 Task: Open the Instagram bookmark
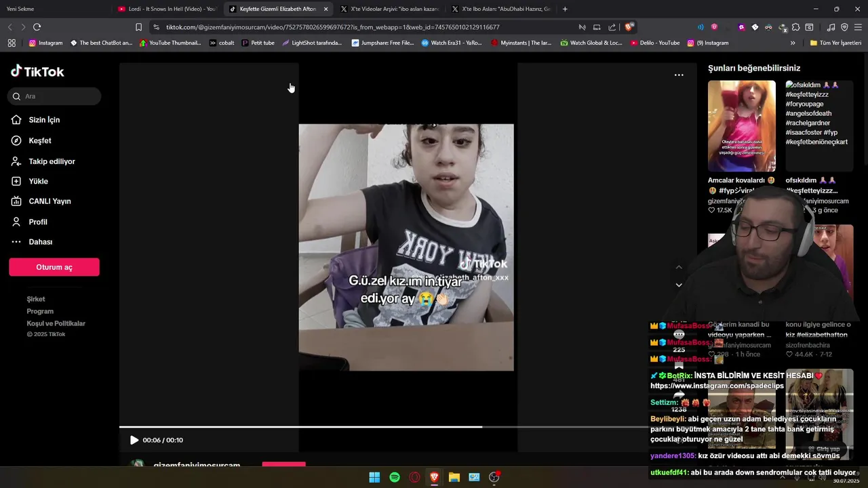point(45,43)
